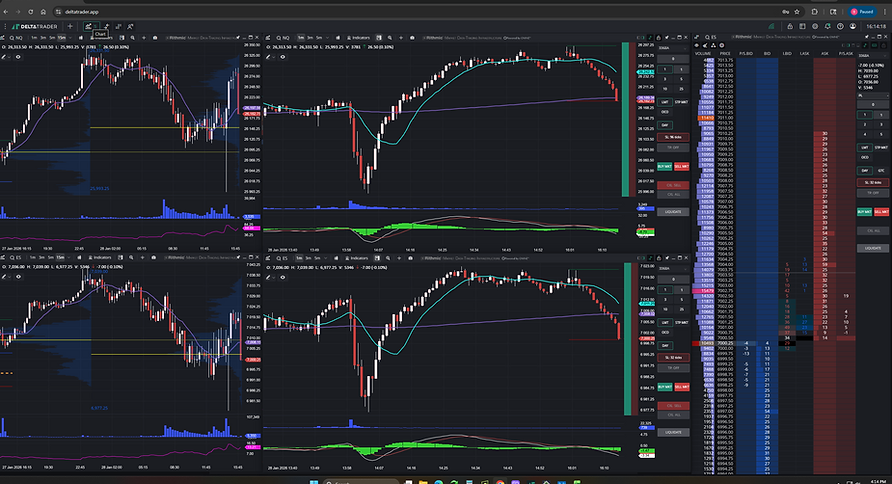Open Indicators menu on NQ 1m chart

(x=359, y=38)
